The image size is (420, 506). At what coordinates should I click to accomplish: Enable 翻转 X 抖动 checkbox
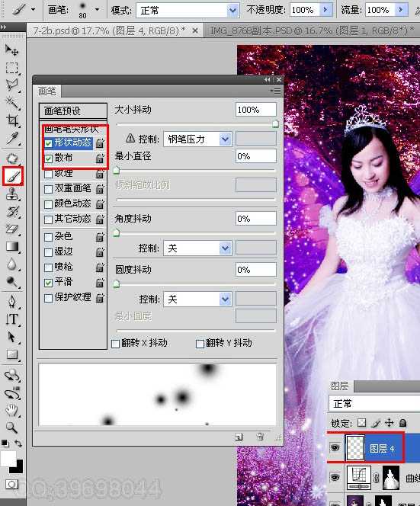click(116, 344)
